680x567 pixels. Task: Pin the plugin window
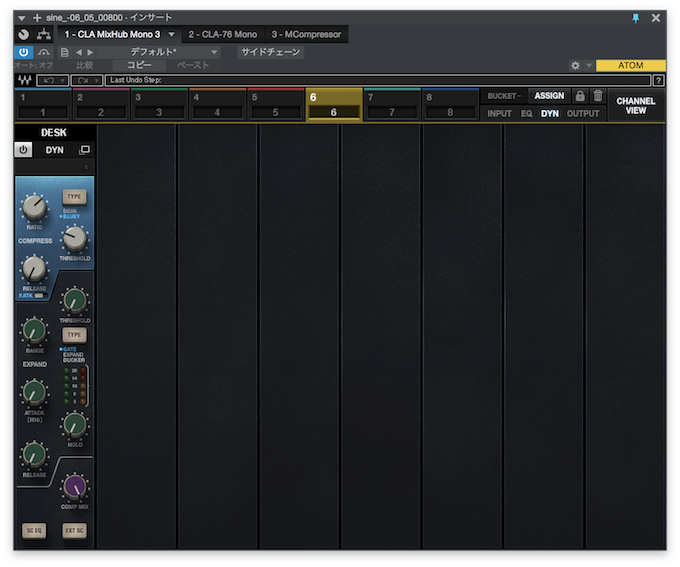tap(636, 18)
